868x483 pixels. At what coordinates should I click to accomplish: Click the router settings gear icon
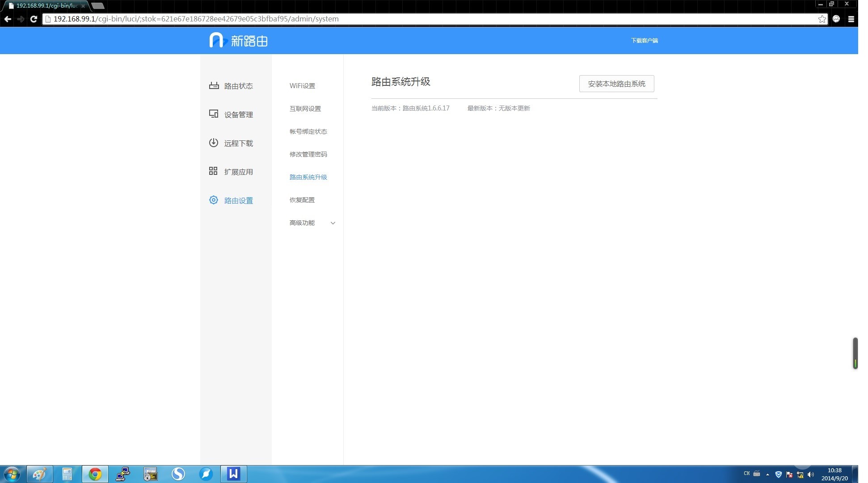214,200
